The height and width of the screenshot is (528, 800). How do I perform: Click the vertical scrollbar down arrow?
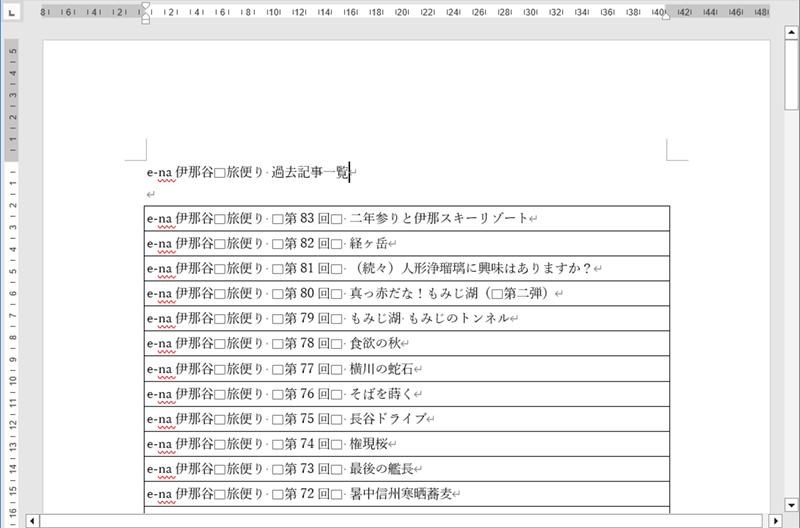[791, 506]
